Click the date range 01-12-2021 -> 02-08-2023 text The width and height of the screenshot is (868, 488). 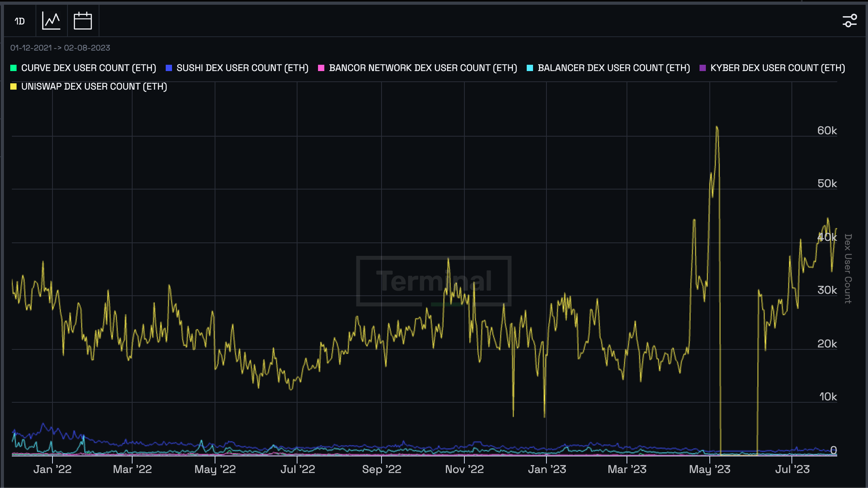(x=60, y=48)
